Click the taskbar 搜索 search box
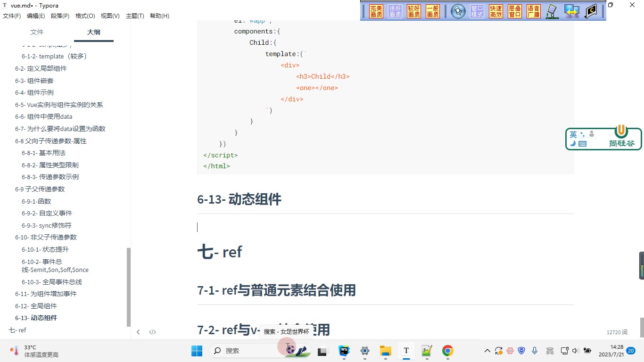Image resolution: width=644 pixels, height=362 pixels. click(260, 351)
